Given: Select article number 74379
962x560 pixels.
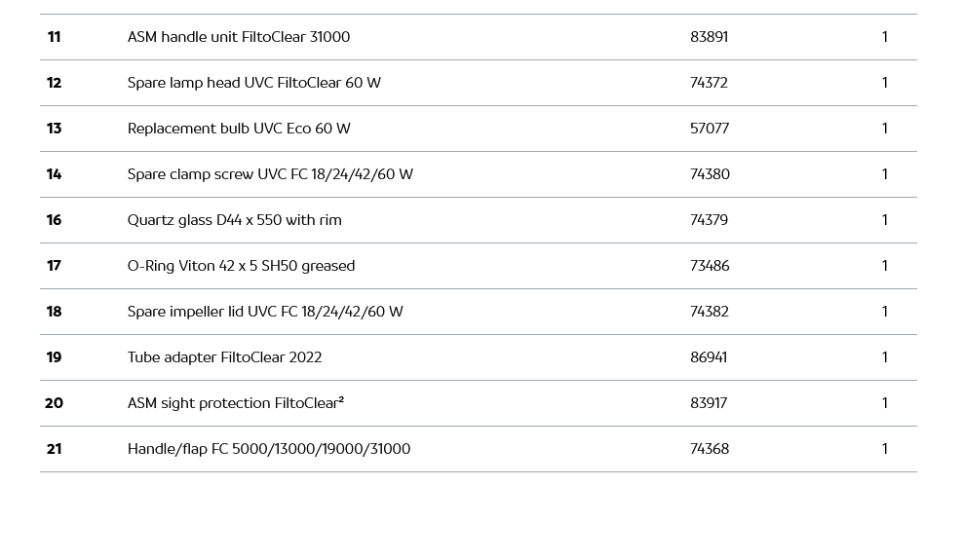Looking at the screenshot, I should click(709, 220).
